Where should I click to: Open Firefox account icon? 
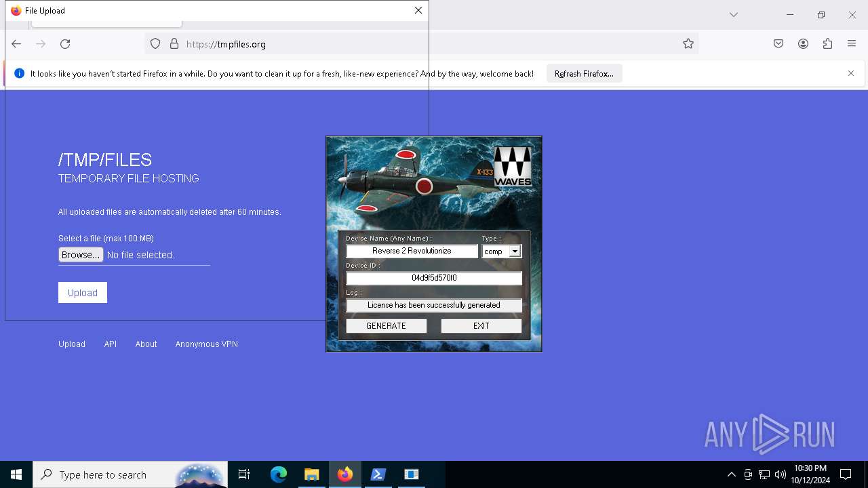pos(803,44)
